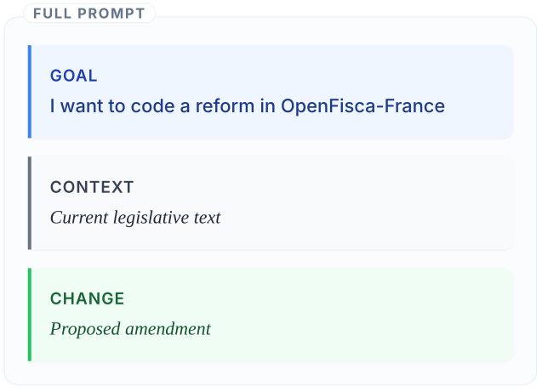This screenshot has height=392, width=542.
Task: Click the sentence about coding a reform
Action: tap(247, 106)
